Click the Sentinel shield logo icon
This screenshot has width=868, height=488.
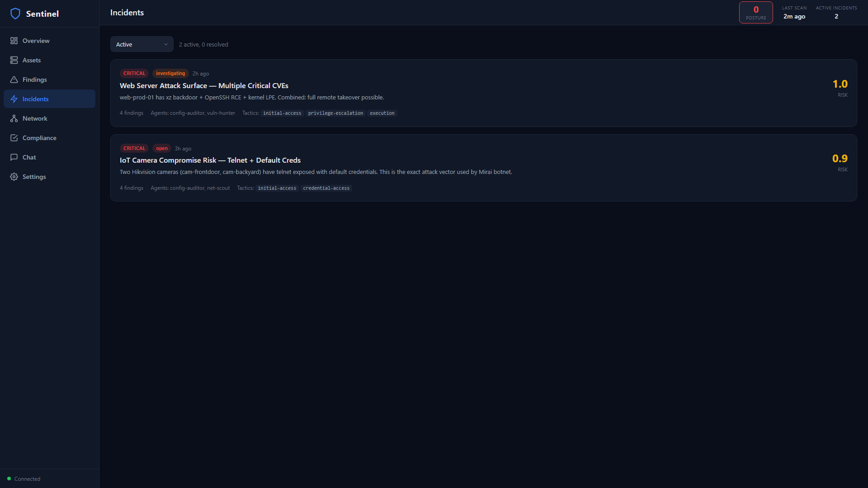(15, 14)
